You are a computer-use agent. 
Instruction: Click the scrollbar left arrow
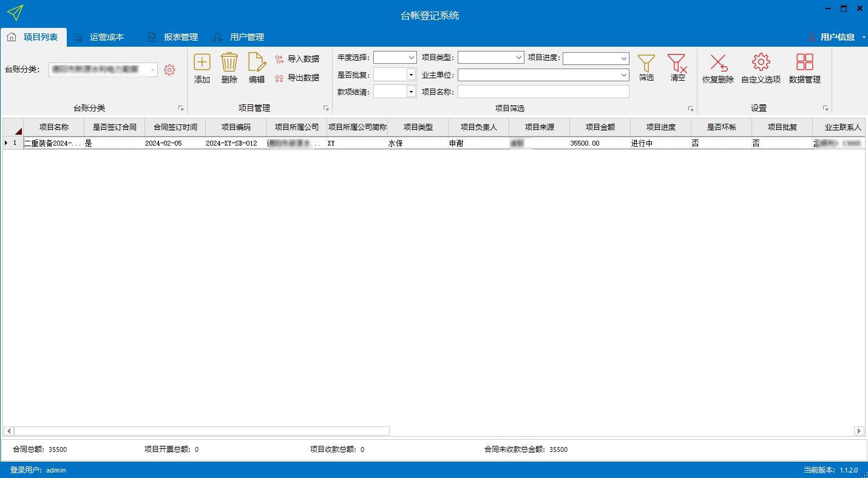pyautogui.click(x=8, y=431)
